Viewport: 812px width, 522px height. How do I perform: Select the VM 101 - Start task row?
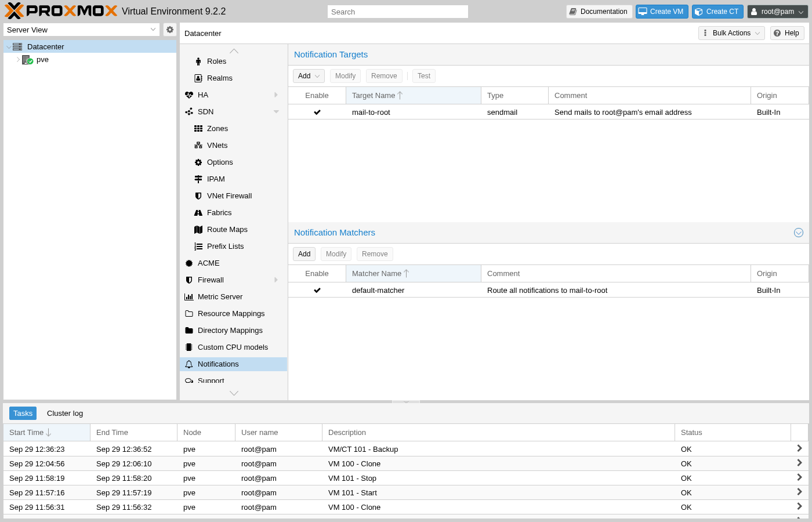(406, 493)
